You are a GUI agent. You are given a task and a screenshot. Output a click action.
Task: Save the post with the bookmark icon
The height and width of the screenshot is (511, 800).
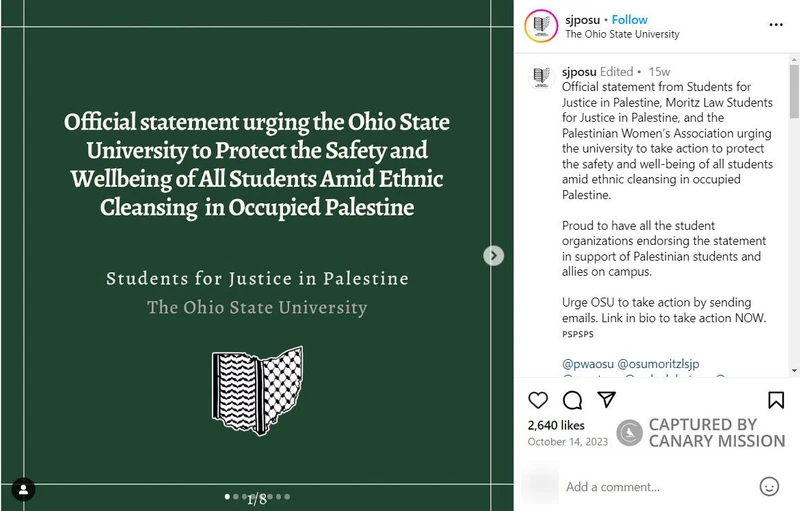tap(776, 400)
